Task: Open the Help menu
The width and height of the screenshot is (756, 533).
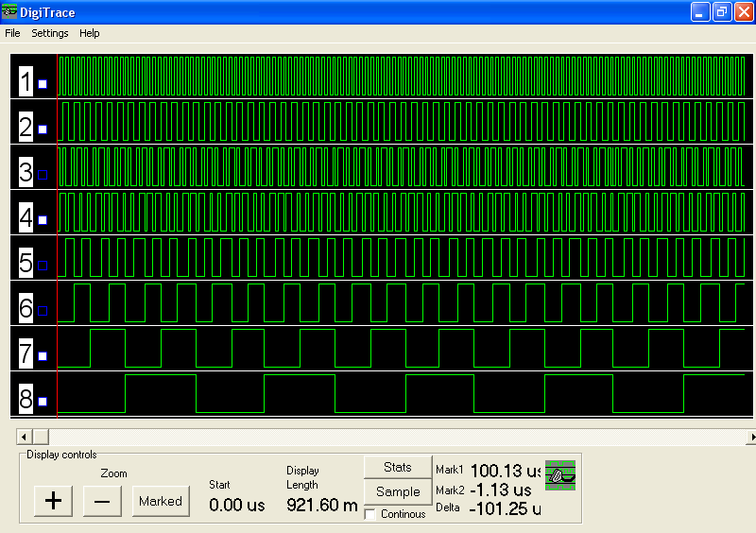Action: 90,33
